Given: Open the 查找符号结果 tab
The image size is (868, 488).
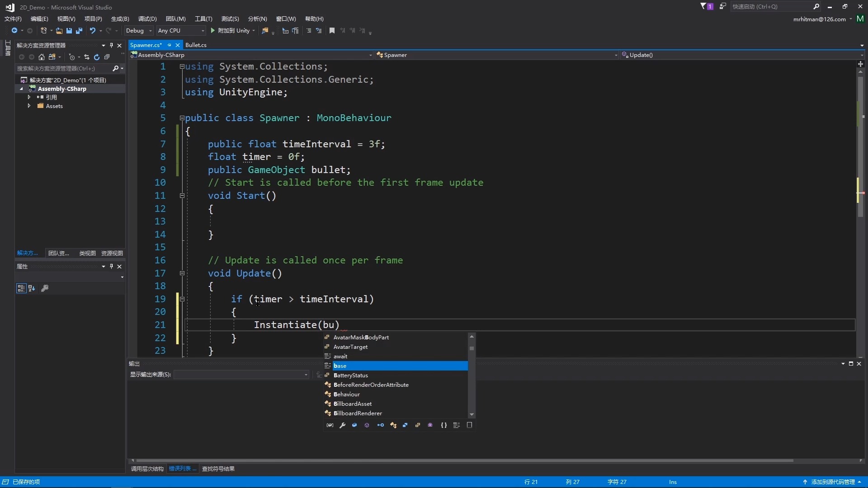Looking at the screenshot, I should [x=218, y=469].
